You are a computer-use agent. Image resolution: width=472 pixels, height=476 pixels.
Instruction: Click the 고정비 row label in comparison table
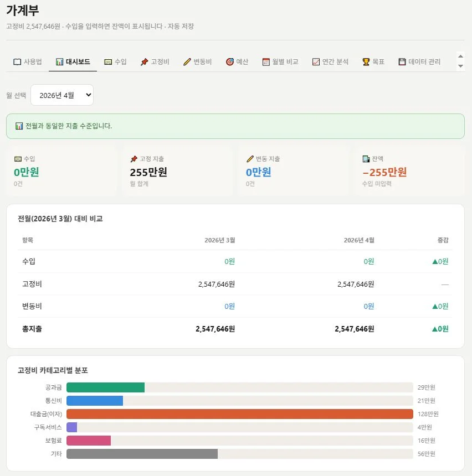[x=32, y=284]
